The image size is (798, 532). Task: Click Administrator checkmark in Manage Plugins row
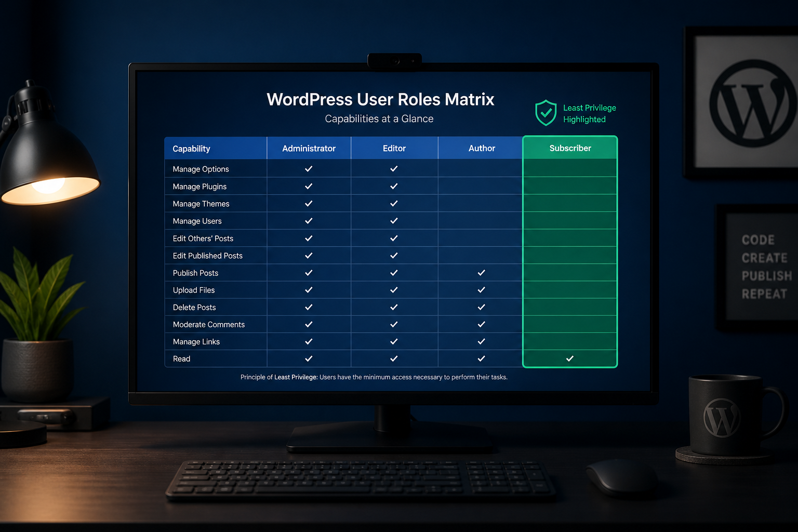pos(309,186)
